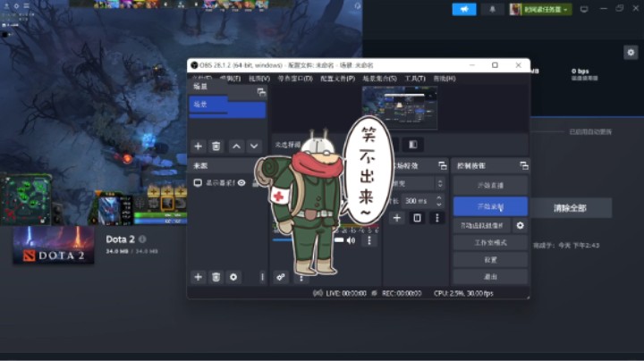Open the Tools menu in OBS
Image resolution: width=644 pixels, height=361 pixels.
coord(415,79)
